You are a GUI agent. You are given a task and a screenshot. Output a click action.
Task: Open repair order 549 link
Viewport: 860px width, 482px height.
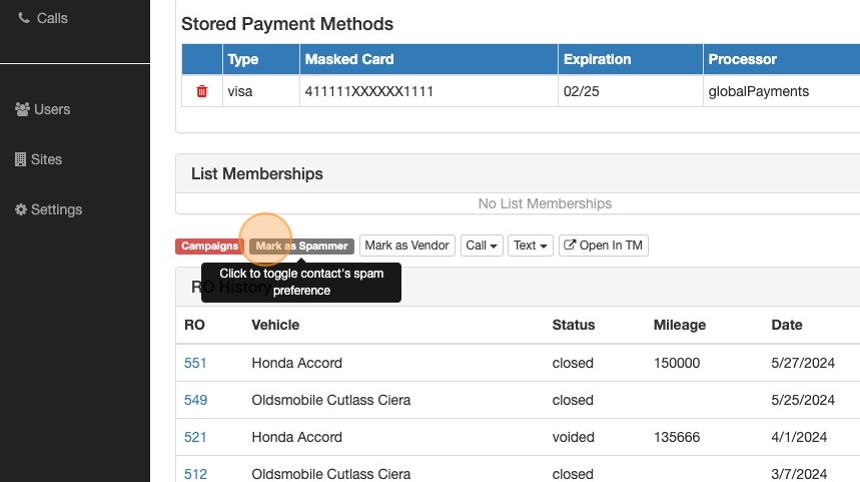click(195, 400)
